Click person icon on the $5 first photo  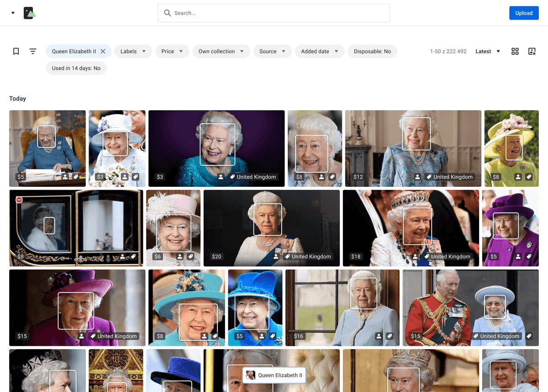click(65, 176)
